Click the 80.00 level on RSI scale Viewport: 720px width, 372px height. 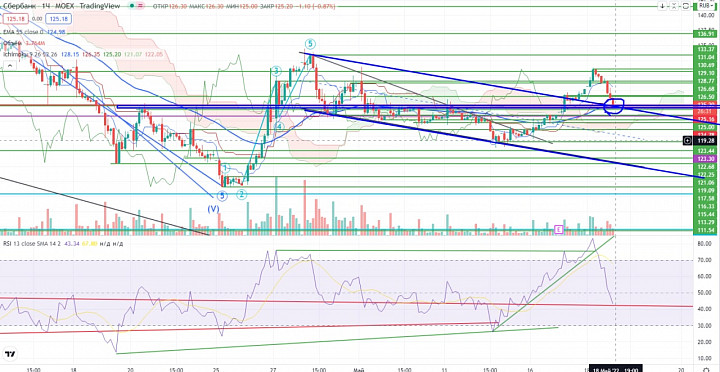click(705, 244)
